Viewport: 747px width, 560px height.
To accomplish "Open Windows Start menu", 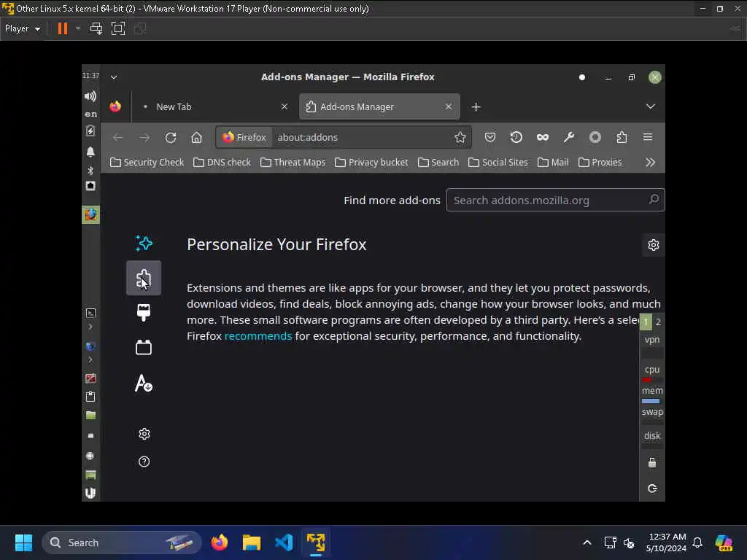I will pos(23,542).
